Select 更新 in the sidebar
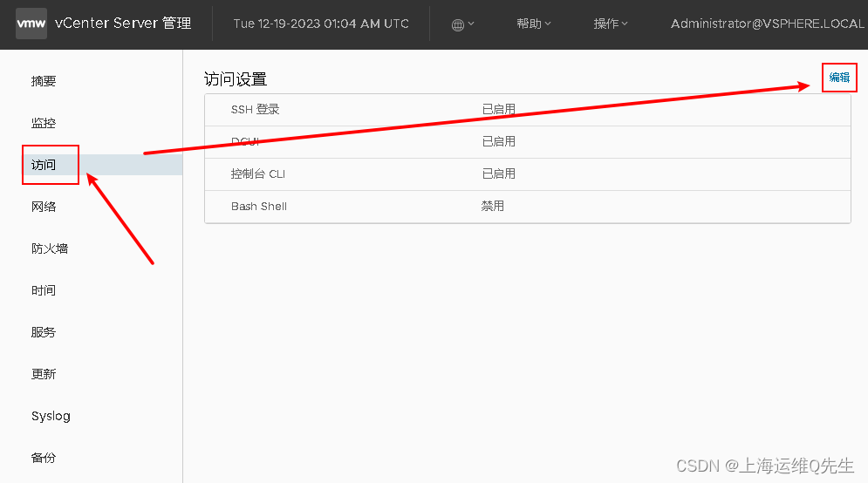This screenshot has height=483, width=868. [43, 374]
